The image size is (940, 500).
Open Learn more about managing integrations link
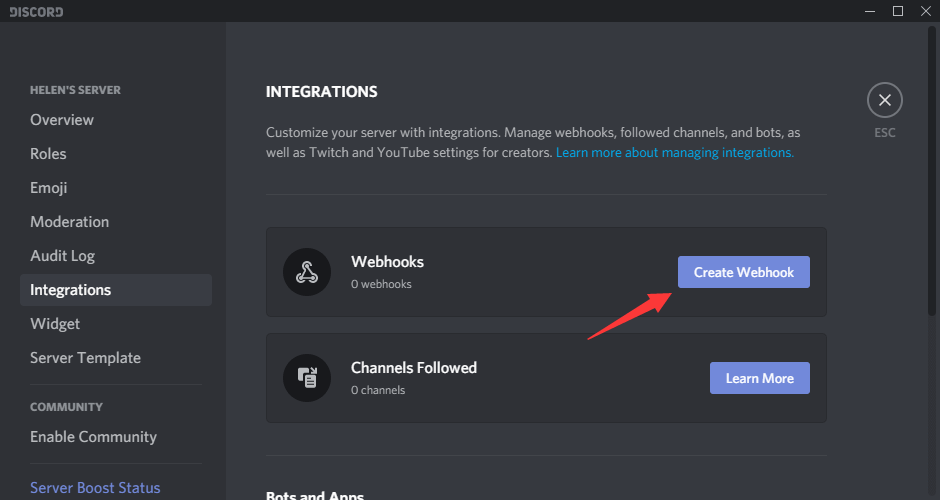click(x=675, y=153)
